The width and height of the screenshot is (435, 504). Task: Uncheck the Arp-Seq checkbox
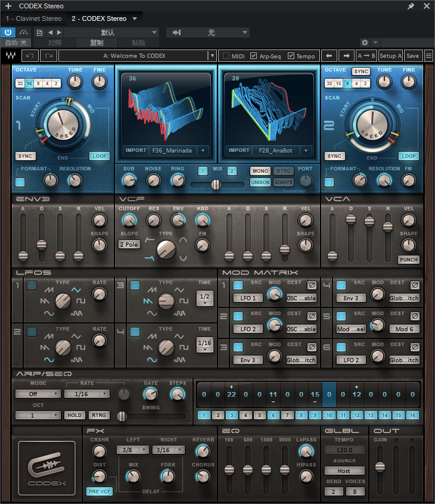pos(254,55)
